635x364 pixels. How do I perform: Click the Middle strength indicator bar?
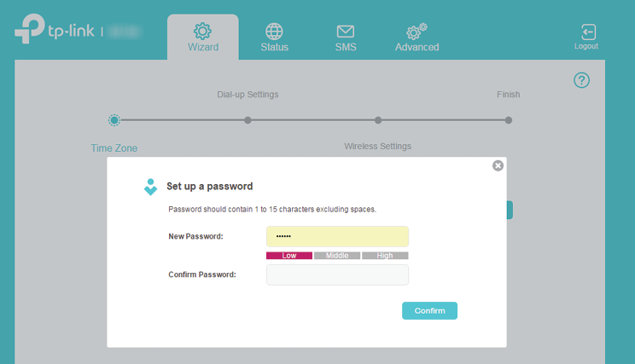(337, 256)
